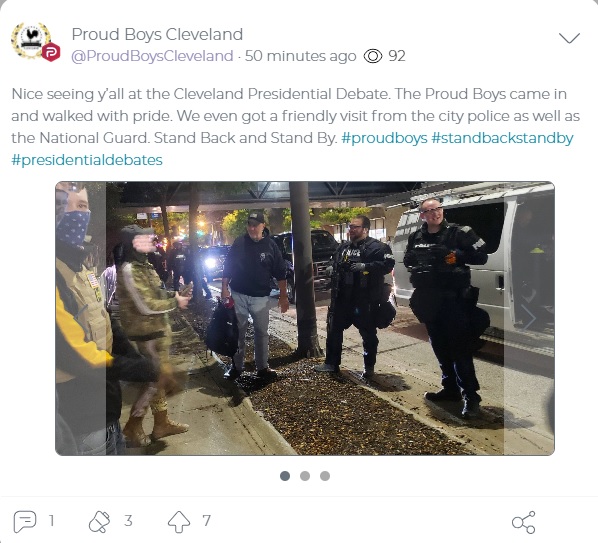Expand the post options chevron

coord(569,38)
